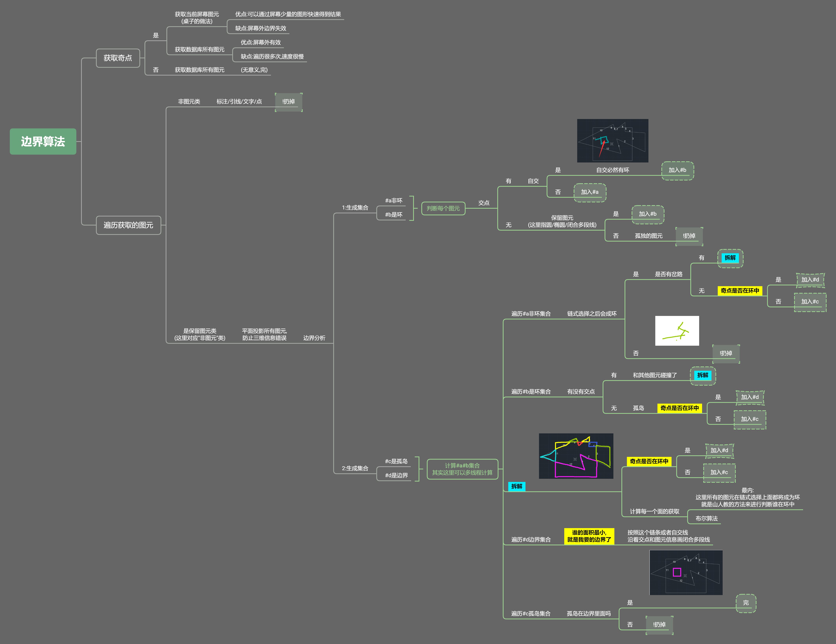Open the colorful polygons thumbnail image
Screen dimensions: 836x644
[x=576, y=456]
